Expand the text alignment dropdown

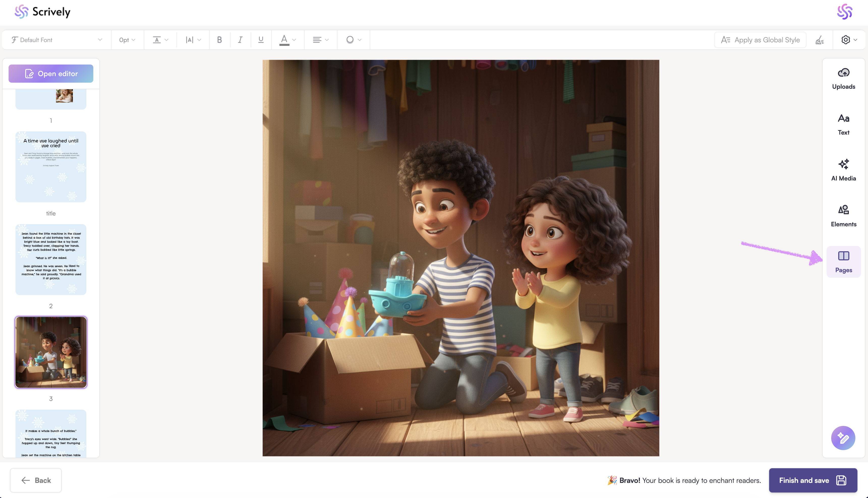[320, 40]
